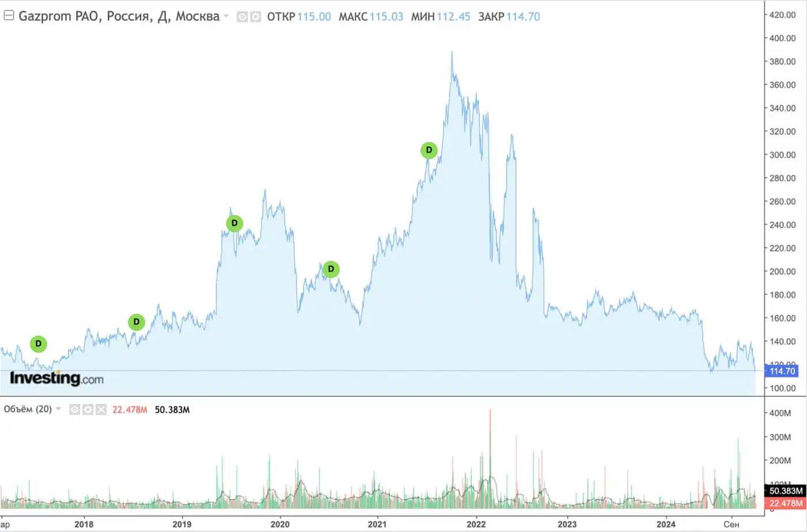Remove the Объём indicator with the X icon
The image size is (807, 532).
[x=101, y=410]
